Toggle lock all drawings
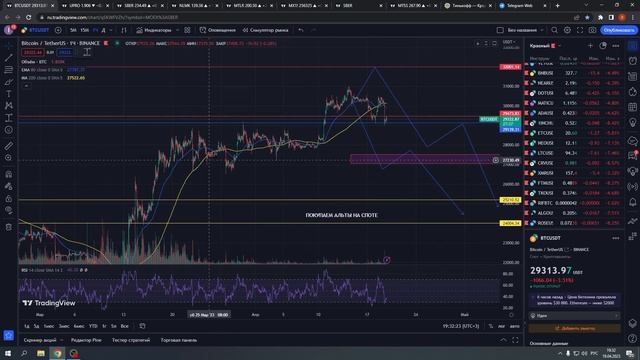The image size is (640, 360). click(x=9, y=199)
